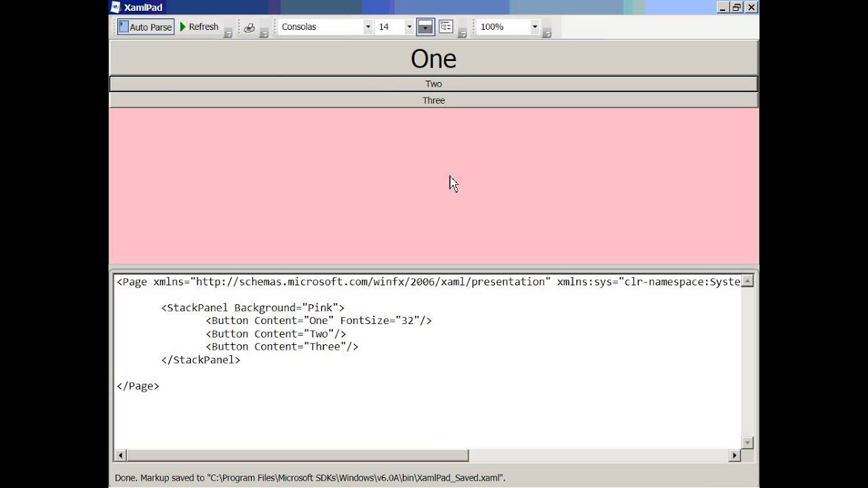Click the horizontal scrollbar thumb
868x488 pixels.
coord(298,455)
